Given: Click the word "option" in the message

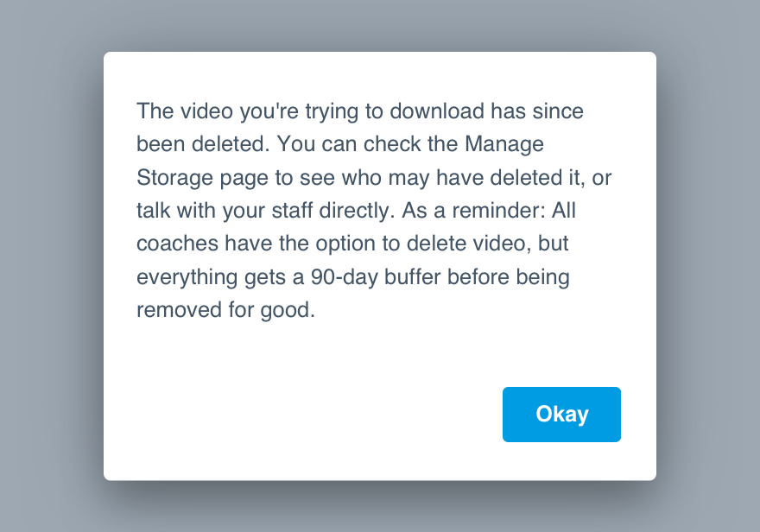Looking at the screenshot, I should (x=345, y=244).
